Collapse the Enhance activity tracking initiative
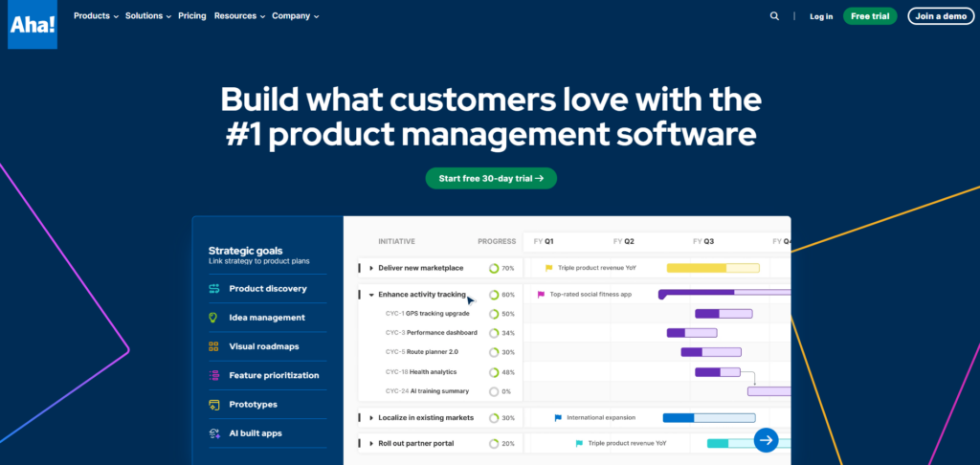 tap(371, 295)
